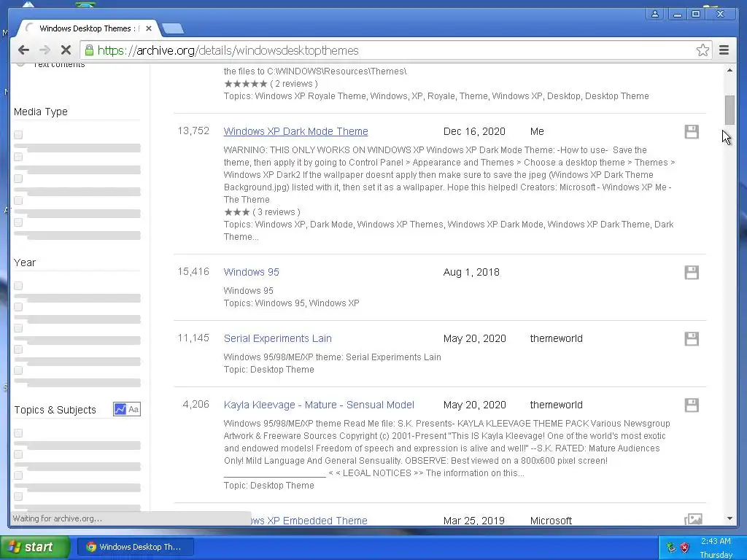Viewport: 747px width, 560px height.
Task: Open the Kayla Kleevage theme link
Action: pyautogui.click(x=319, y=405)
